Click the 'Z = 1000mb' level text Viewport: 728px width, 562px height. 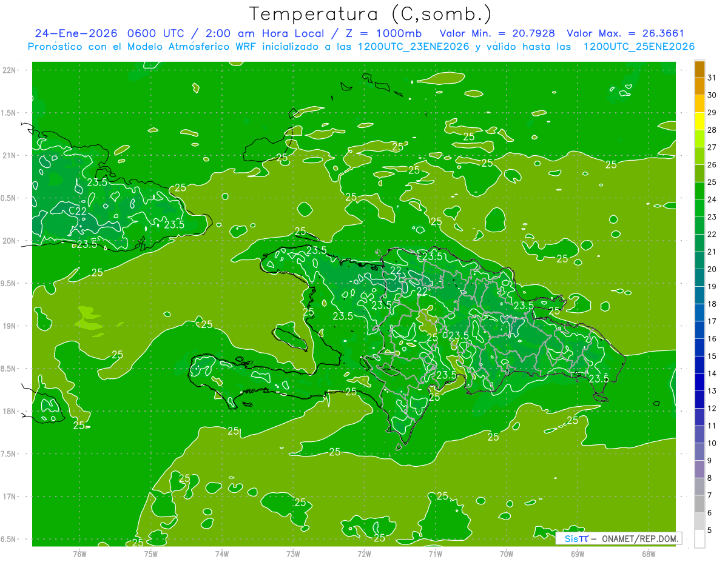tap(383, 33)
